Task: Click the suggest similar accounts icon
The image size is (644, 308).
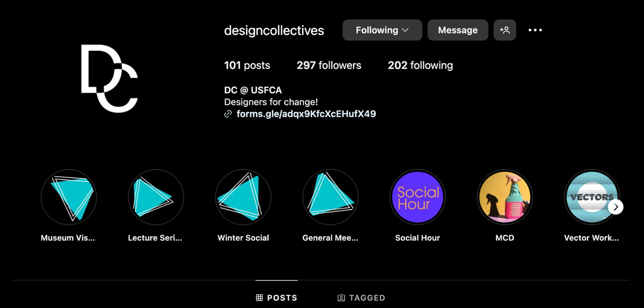Action: [505, 30]
